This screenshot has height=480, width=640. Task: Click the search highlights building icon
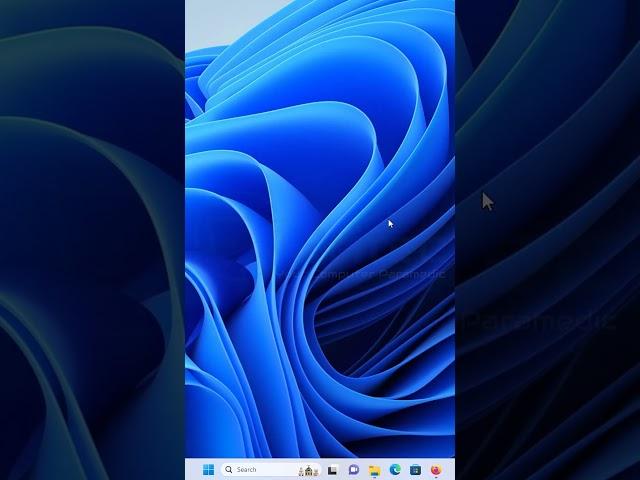tap(309, 470)
